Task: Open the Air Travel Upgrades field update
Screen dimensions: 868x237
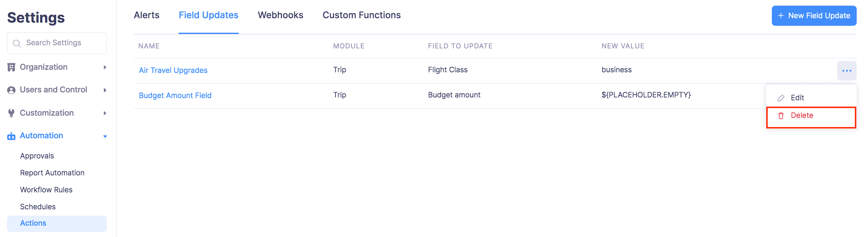Action: tap(173, 70)
